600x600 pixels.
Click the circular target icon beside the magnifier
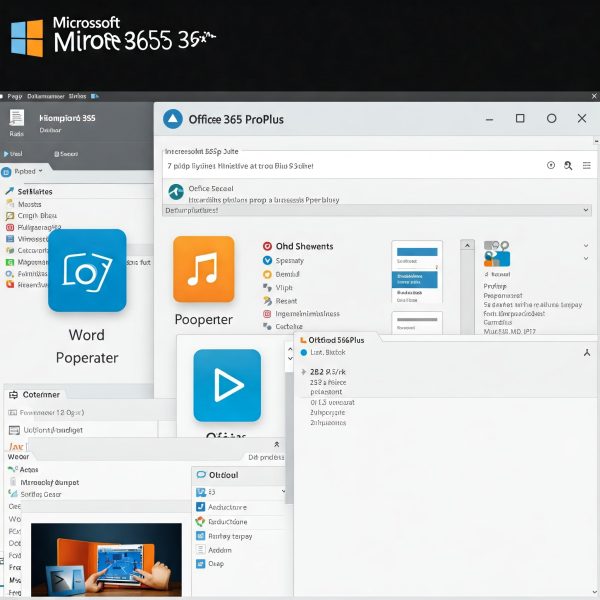(551, 165)
